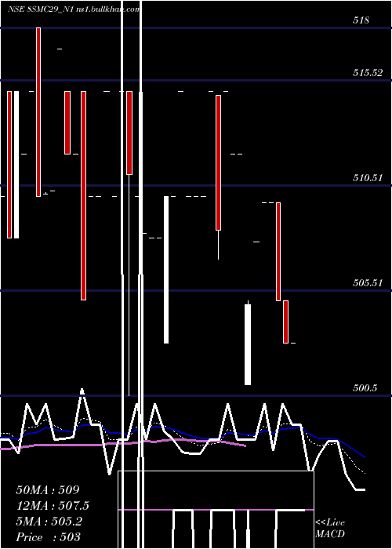This screenshot has width=392, height=549.
Task: Click the tallest red candle reaching 518
Action: point(38,112)
